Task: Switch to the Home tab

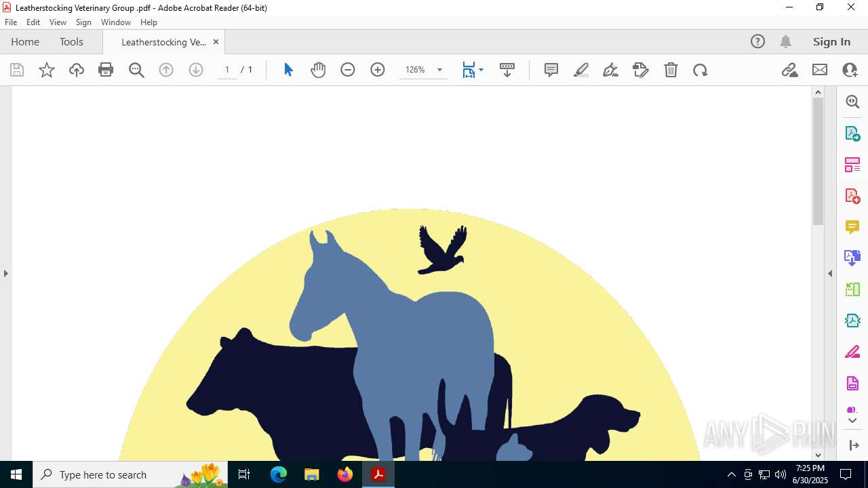Action: click(25, 41)
